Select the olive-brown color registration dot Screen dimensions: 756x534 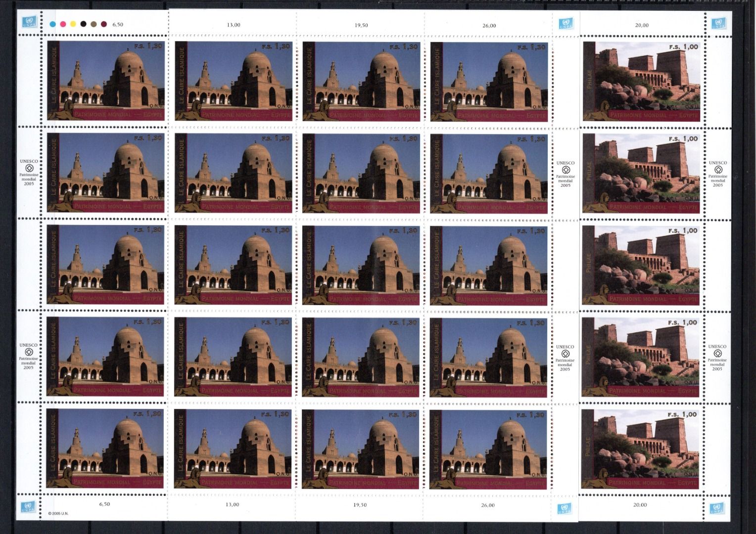pyautogui.click(x=94, y=24)
